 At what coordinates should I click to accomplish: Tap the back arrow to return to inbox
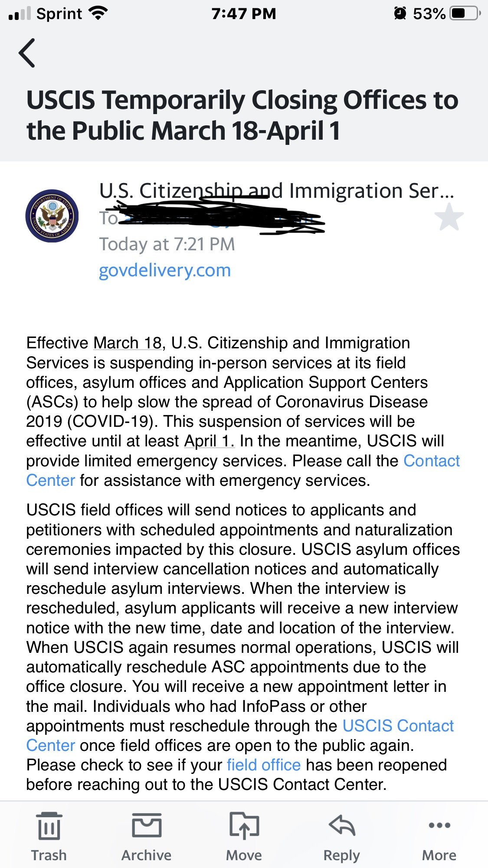coord(27,53)
